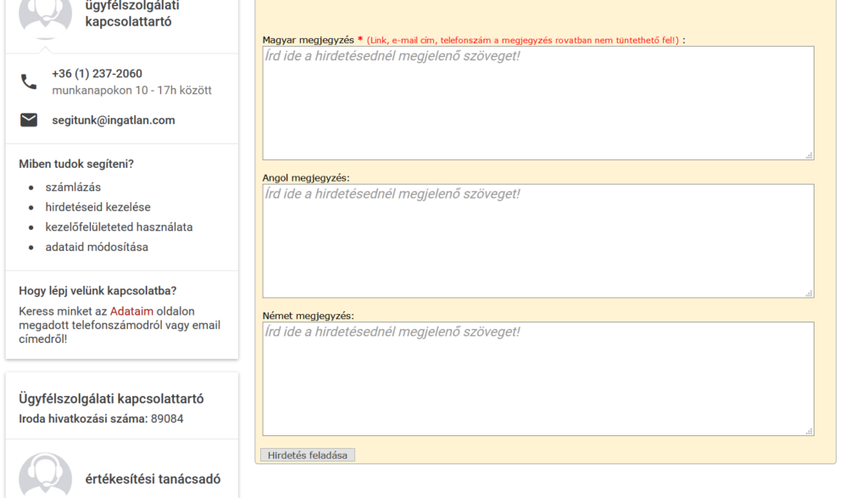Screen dimensions: 868x498
Task: Click resize handle of Angol megjegyzés textarea
Action: click(x=809, y=293)
